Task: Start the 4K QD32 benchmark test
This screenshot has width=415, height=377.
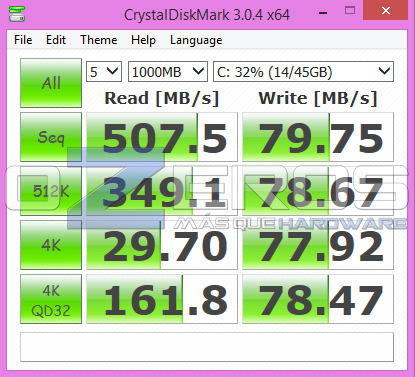Action: point(51,299)
